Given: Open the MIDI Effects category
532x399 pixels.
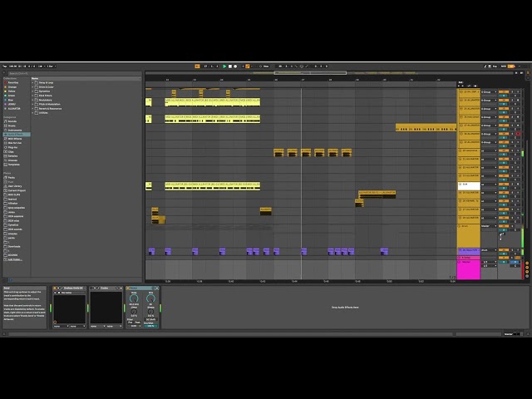Looking at the screenshot, I should tap(15, 139).
